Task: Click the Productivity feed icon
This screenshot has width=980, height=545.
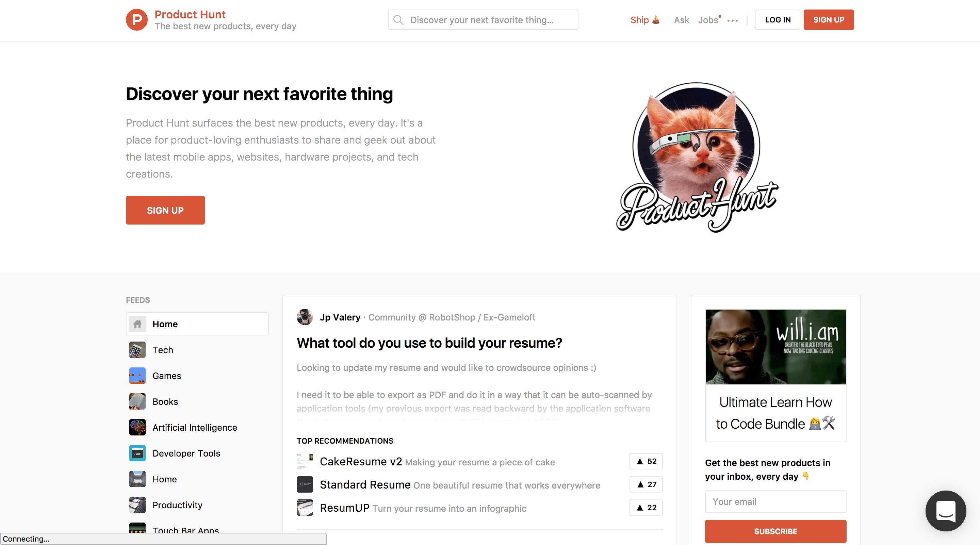Action: pyautogui.click(x=137, y=505)
